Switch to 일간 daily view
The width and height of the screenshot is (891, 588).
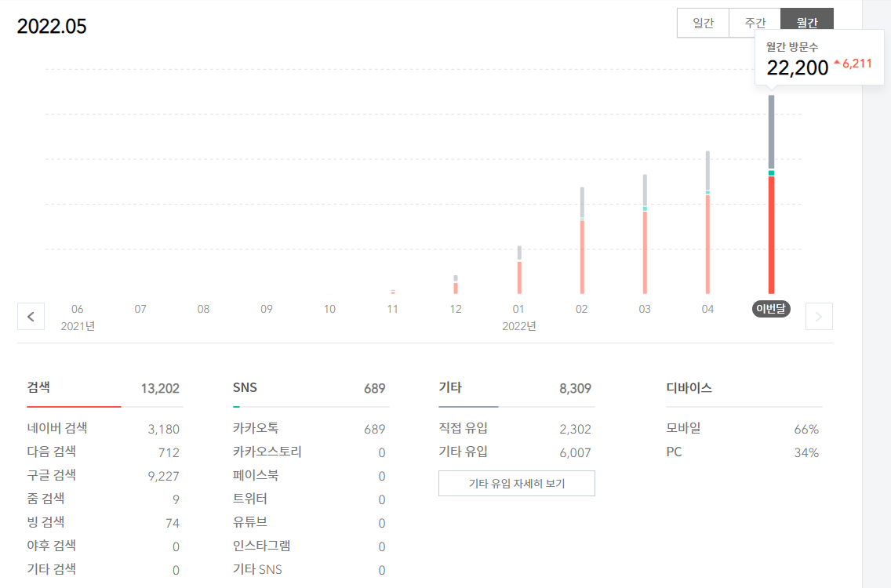pyautogui.click(x=703, y=23)
